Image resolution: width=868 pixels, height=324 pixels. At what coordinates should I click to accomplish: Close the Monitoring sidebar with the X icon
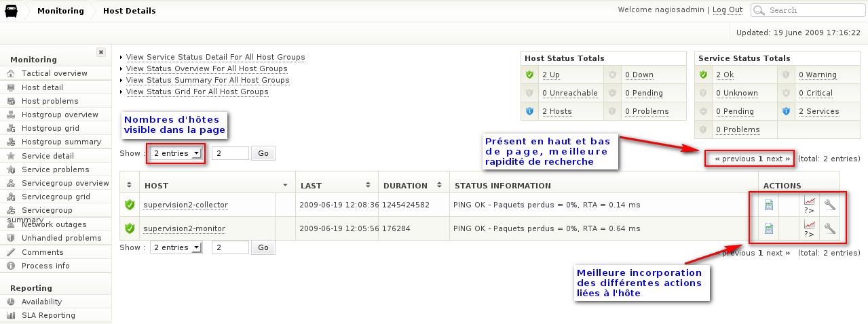coord(101,52)
